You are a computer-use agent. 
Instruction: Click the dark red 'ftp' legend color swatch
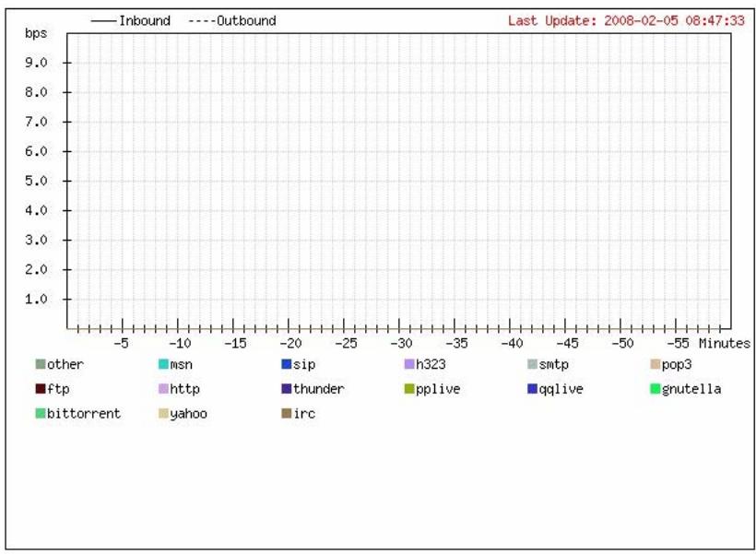41,389
